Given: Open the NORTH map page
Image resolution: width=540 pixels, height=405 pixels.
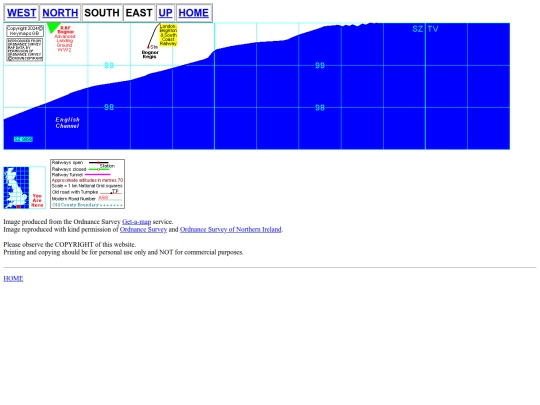Looking at the screenshot, I should coord(60,13).
